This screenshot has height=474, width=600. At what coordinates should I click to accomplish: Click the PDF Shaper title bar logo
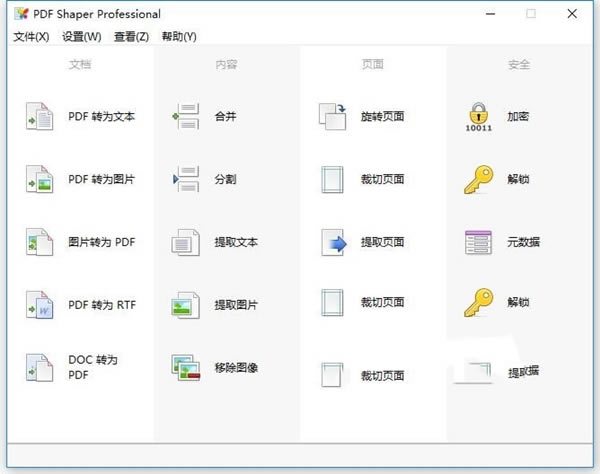point(21,14)
